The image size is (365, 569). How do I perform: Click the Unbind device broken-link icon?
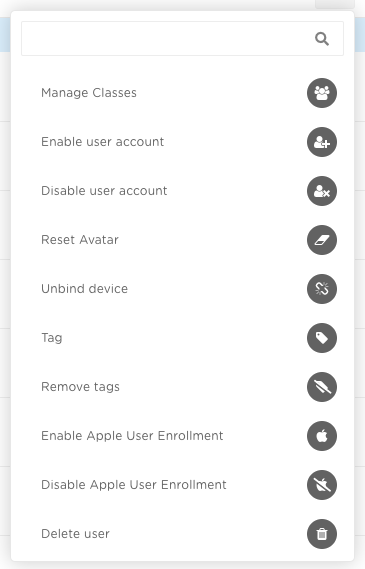tap(322, 289)
